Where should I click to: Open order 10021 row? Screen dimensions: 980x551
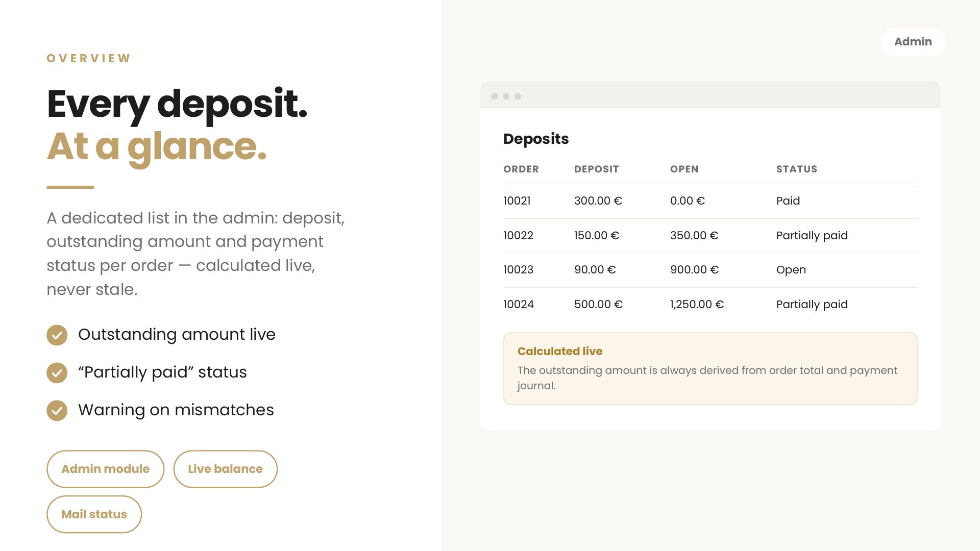point(710,201)
